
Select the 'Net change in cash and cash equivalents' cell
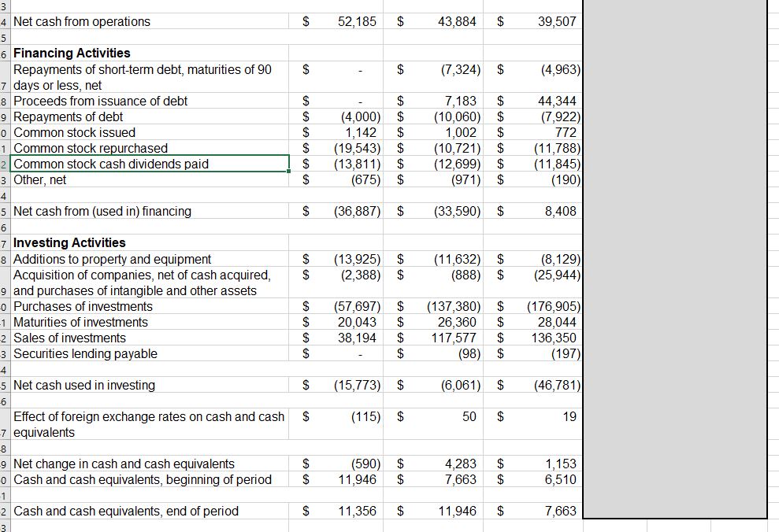pyautogui.click(x=149, y=464)
